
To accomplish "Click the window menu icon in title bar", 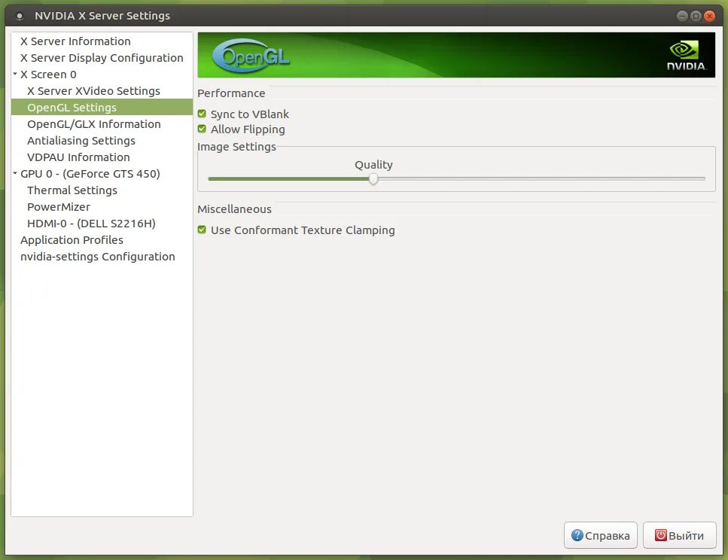I will (20, 16).
